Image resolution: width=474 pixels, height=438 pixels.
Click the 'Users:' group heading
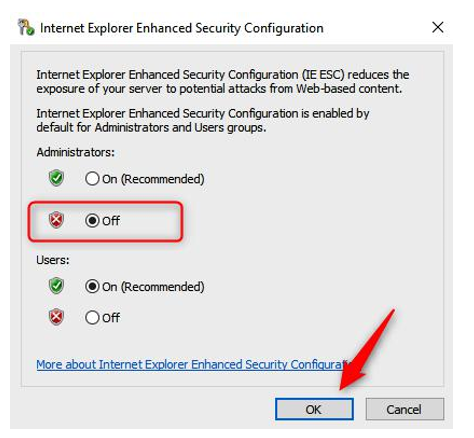point(53,260)
